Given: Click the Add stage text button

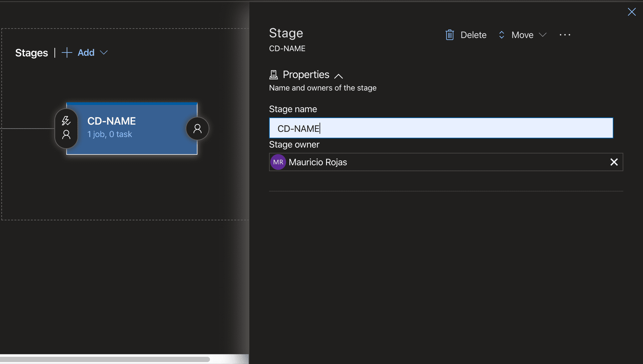Looking at the screenshot, I should pyautogui.click(x=86, y=52).
